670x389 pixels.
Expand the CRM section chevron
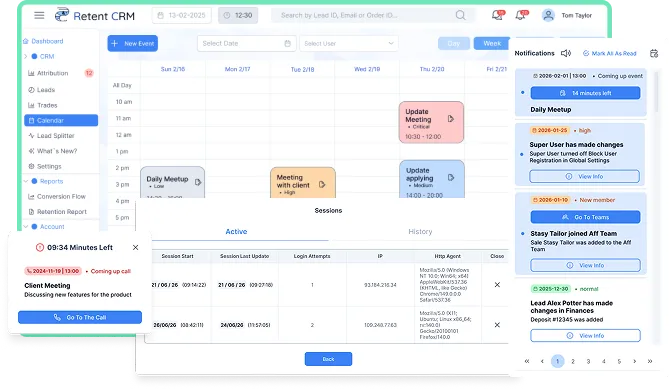click(x=26, y=56)
